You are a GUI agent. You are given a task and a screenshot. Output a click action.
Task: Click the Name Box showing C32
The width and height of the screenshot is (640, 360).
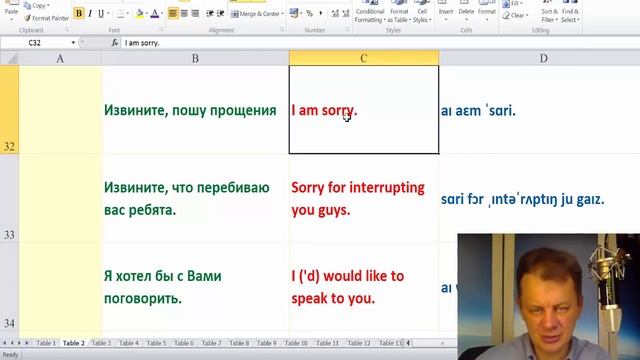tap(35, 42)
